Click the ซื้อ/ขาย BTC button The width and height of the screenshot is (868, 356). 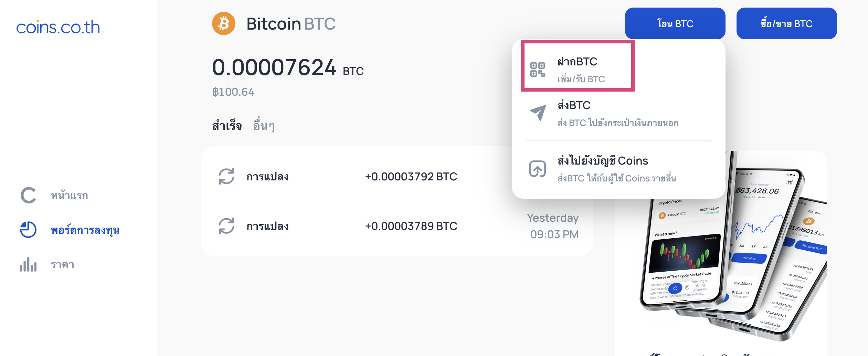(x=786, y=23)
